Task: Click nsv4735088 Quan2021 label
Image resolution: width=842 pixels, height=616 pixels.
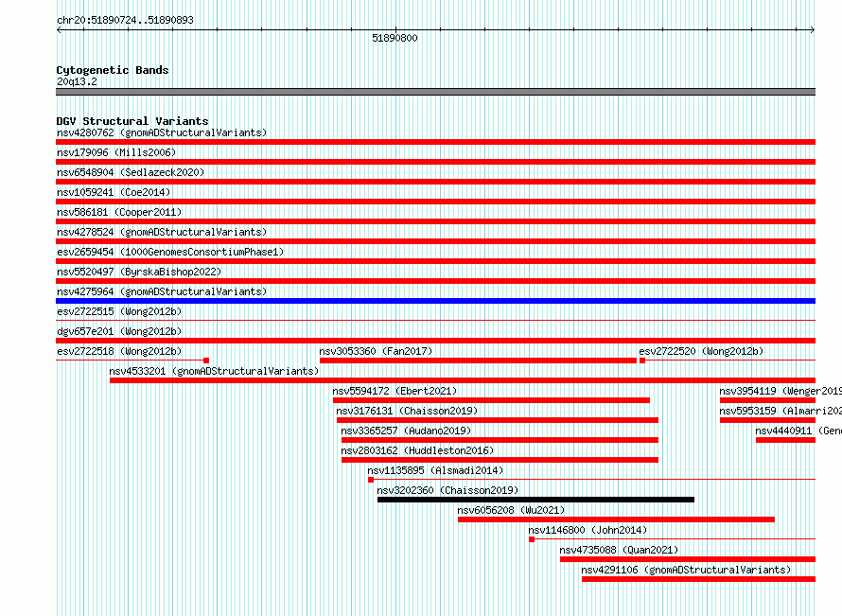Action: (619, 550)
